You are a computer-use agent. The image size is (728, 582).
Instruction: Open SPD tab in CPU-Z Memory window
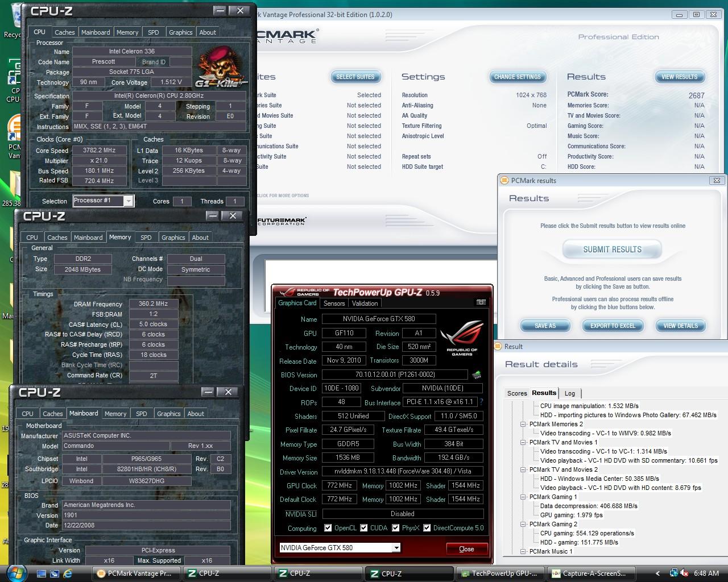[x=146, y=238]
